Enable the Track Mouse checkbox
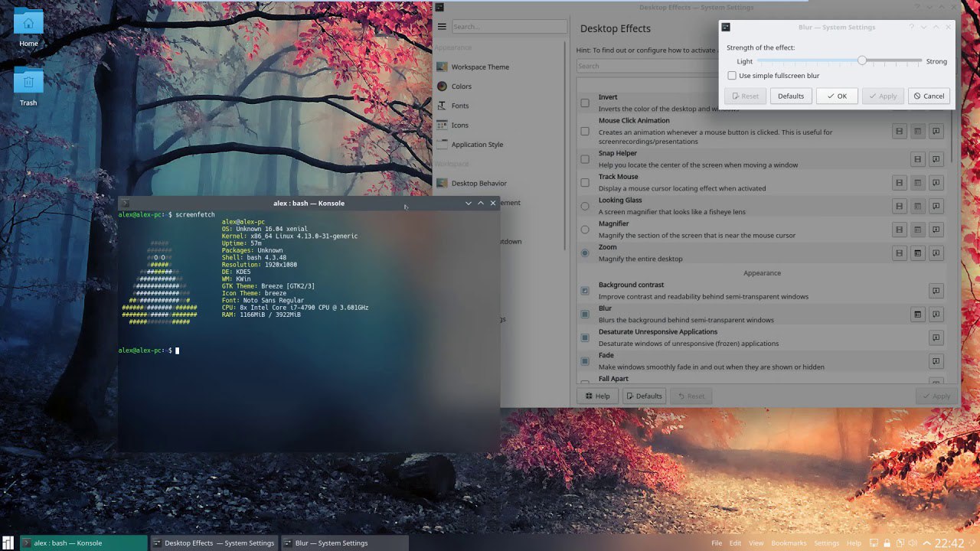The image size is (980, 551). coord(585,182)
